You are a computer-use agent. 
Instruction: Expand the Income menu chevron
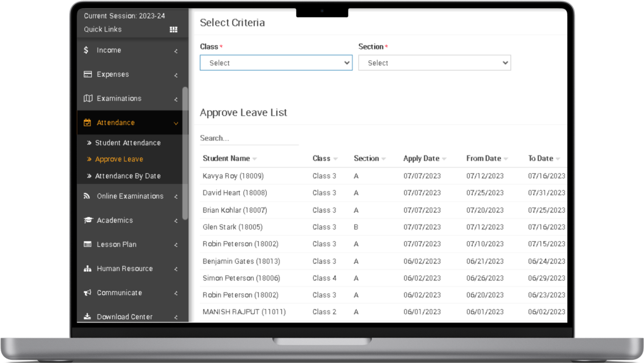coord(176,51)
